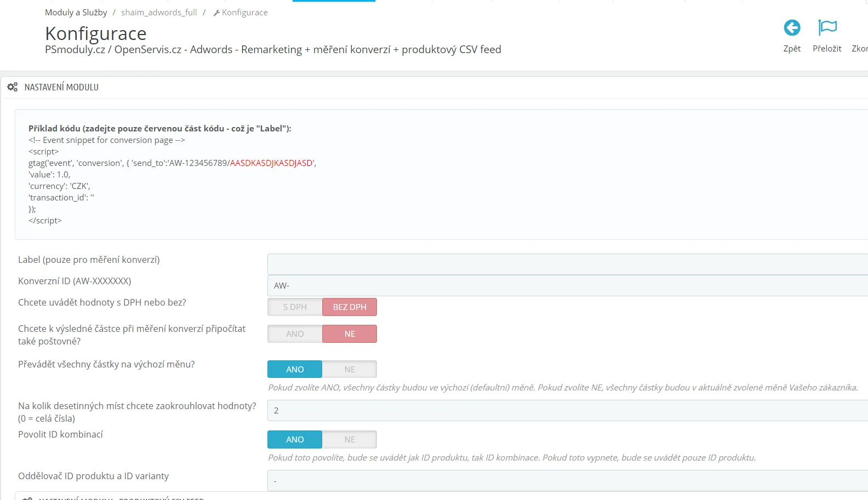Click the Zpět back arrow icon

point(792,28)
